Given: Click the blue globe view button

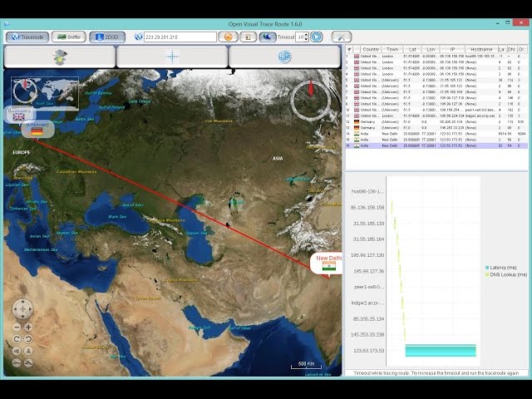Looking at the screenshot, I should pos(284,57).
